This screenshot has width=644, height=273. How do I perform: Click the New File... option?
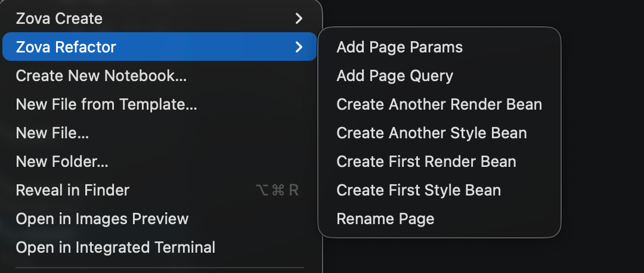click(52, 133)
